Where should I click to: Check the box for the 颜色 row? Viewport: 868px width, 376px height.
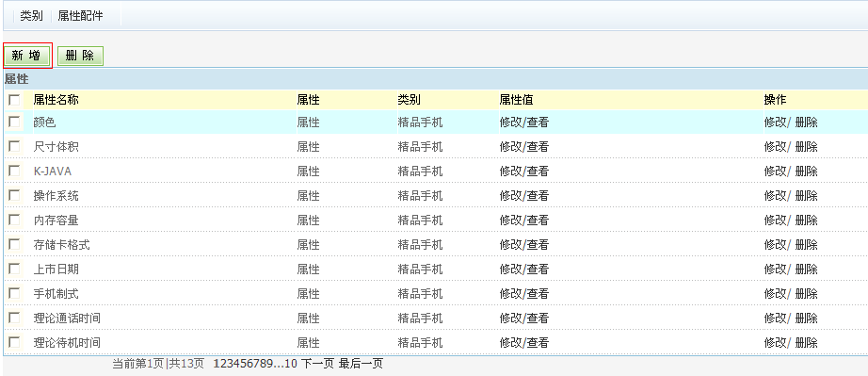(14, 122)
